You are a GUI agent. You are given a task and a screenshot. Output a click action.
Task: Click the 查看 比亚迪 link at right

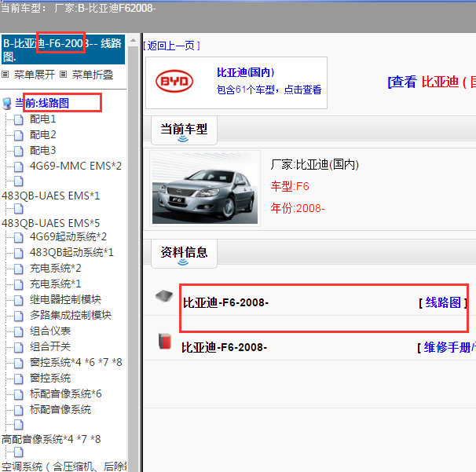click(x=432, y=82)
